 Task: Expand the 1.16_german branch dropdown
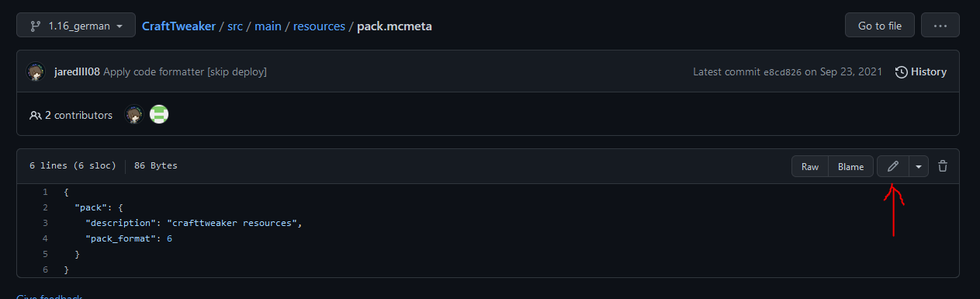pos(76,26)
